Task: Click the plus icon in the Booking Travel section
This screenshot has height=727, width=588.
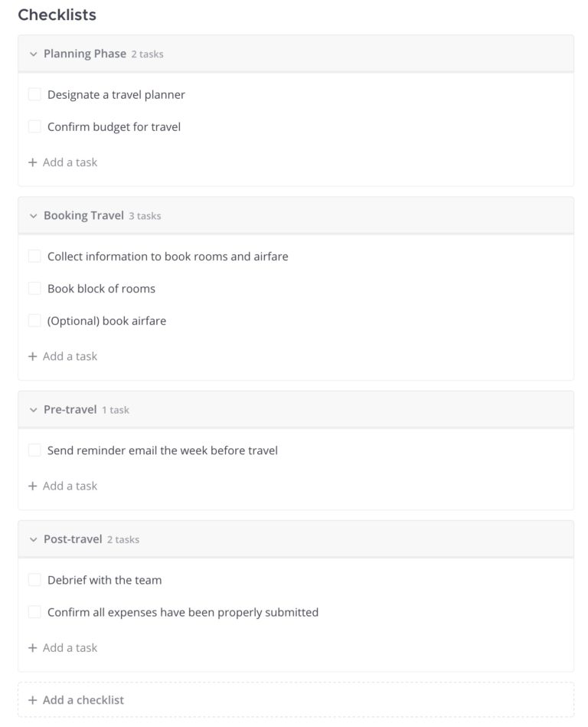Action: coord(31,356)
